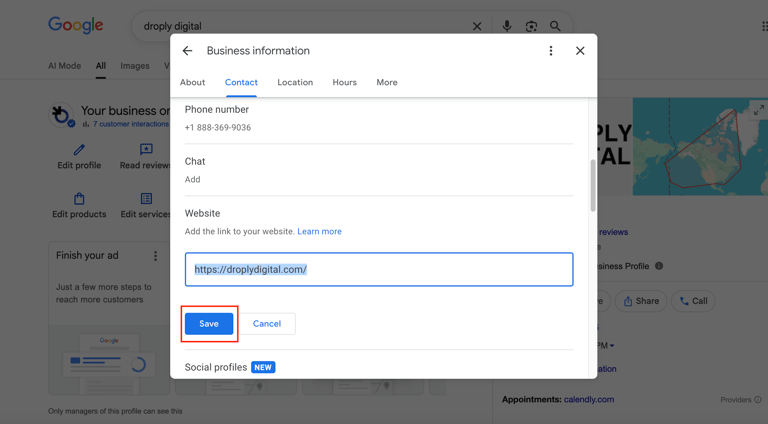Expand the business hours dropdown arrow
This screenshot has width=768, height=424.
coord(612,346)
